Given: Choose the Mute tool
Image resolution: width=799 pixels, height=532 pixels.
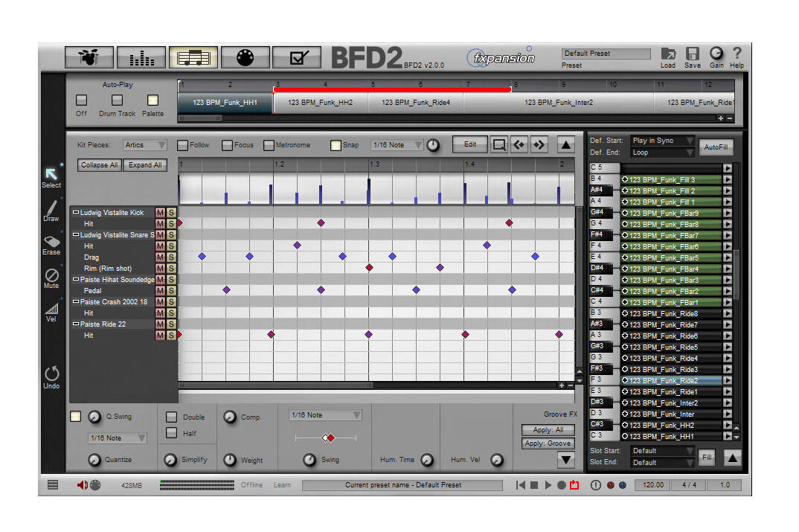Looking at the screenshot, I should click(x=51, y=275).
